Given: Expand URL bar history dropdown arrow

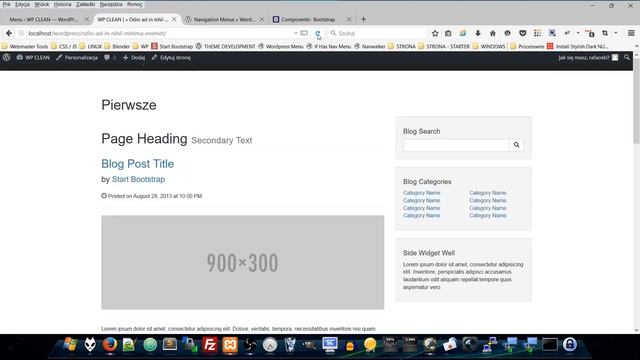Looking at the screenshot, I should (x=296, y=33).
